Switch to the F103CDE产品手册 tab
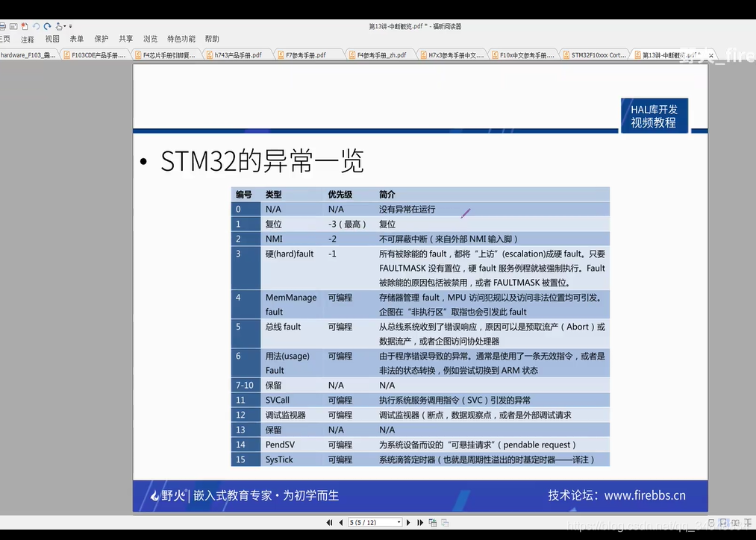This screenshot has width=756, height=540. (95, 55)
